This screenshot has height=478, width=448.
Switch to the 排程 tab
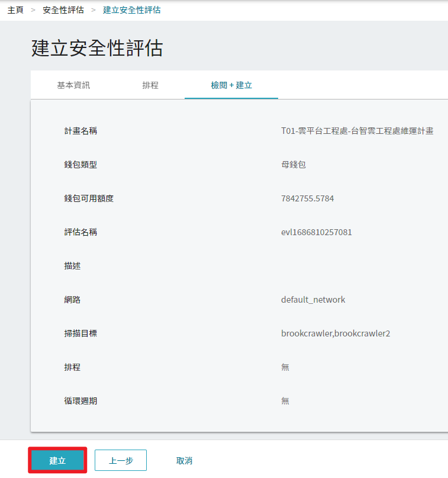point(150,85)
